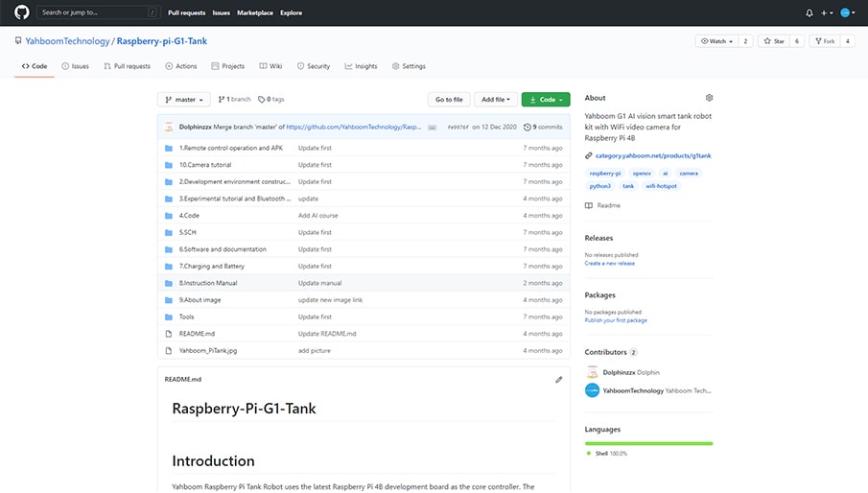Open the Security tab
This screenshot has height=493, width=868.
314,66
